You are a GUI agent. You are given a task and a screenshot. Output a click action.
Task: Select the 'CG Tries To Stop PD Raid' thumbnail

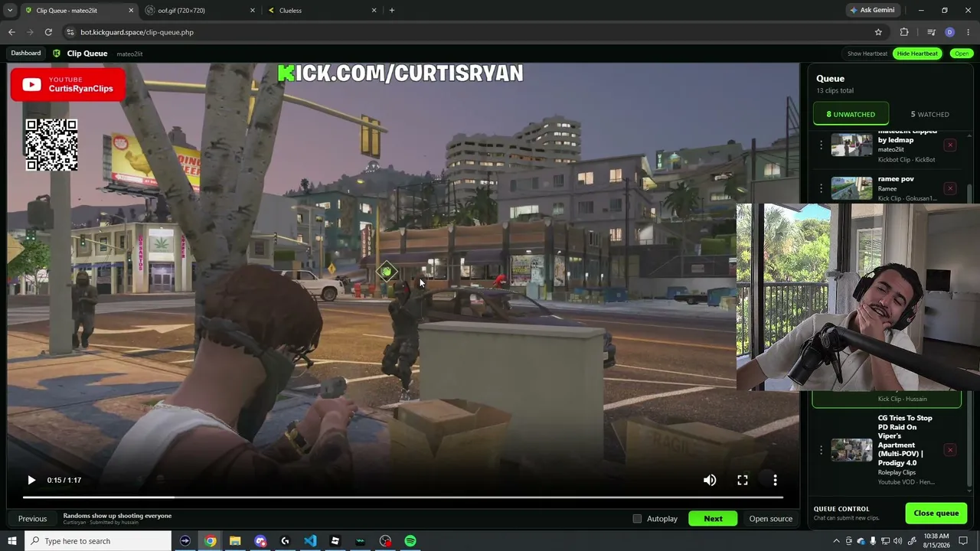851,450
